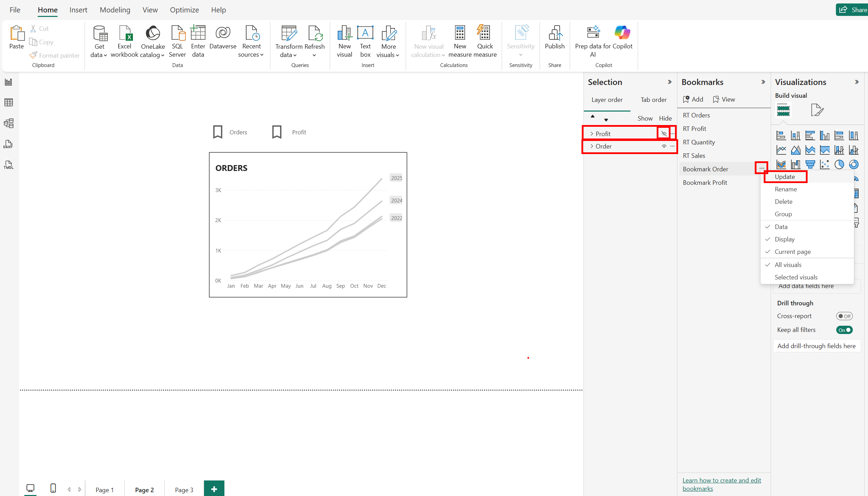Turn on the Cross-report toggle
The height and width of the screenshot is (496, 868).
844,316
